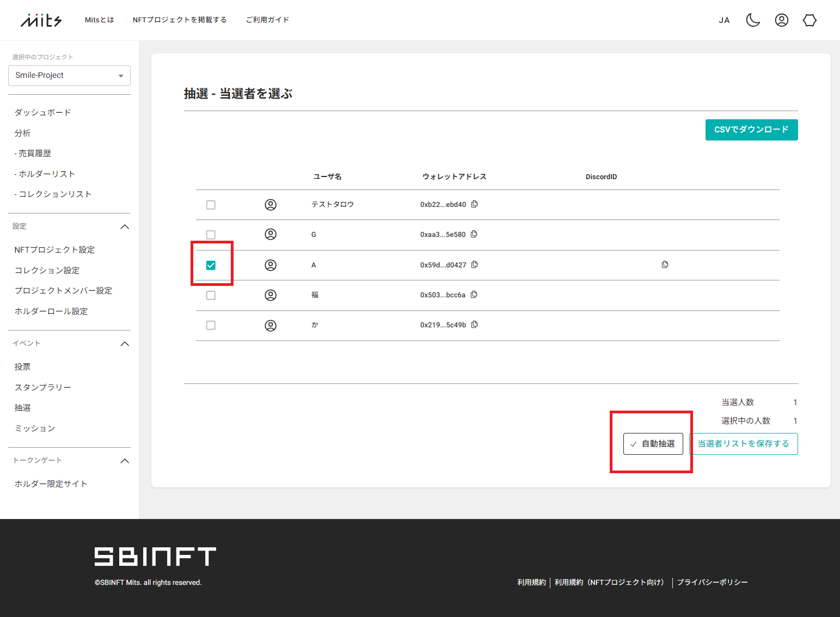Go to ダッシュボード in sidebar
The width and height of the screenshot is (840, 617).
(x=43, y=112)
